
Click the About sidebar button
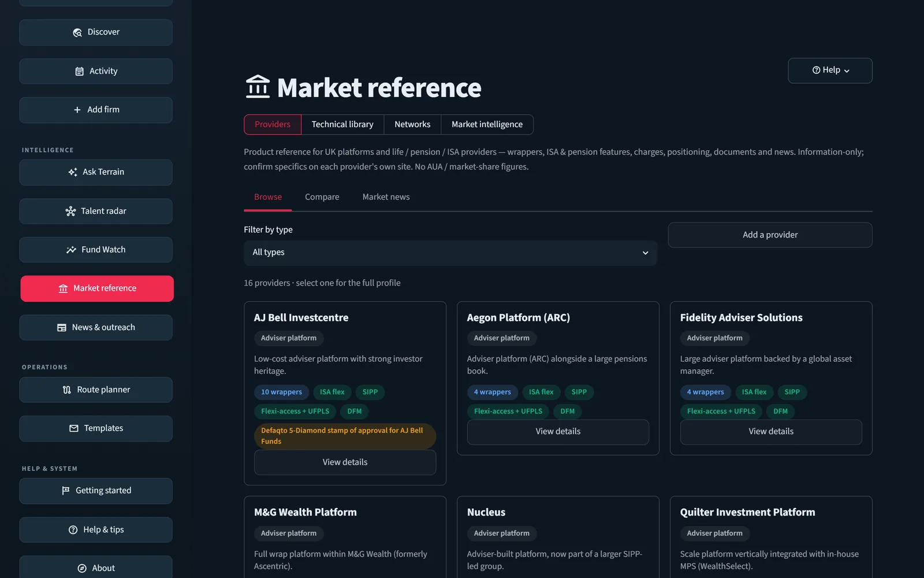[x=96, y=568]
